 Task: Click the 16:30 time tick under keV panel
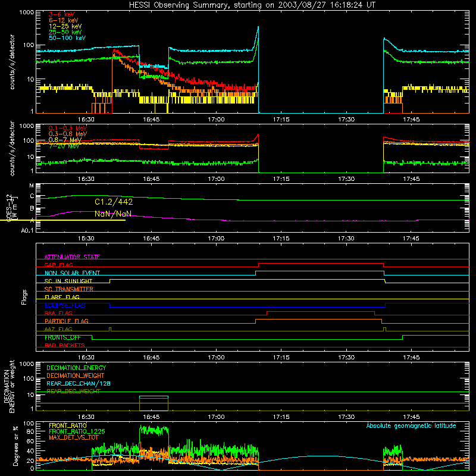(x=86, y=120)
